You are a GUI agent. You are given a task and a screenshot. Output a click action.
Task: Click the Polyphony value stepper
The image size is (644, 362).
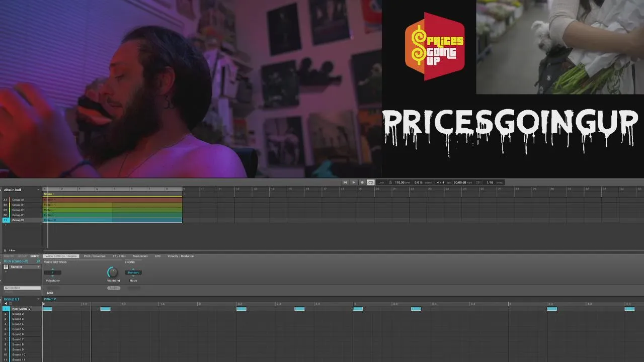[53, 273]
